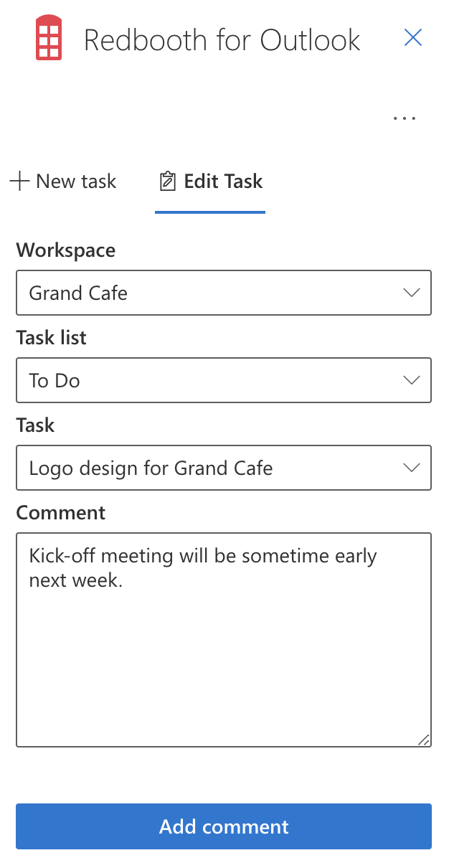This screenshot has height=868, width=449.
Task: Open the three-dot more options menu
Action: click(x=405, y=118)
